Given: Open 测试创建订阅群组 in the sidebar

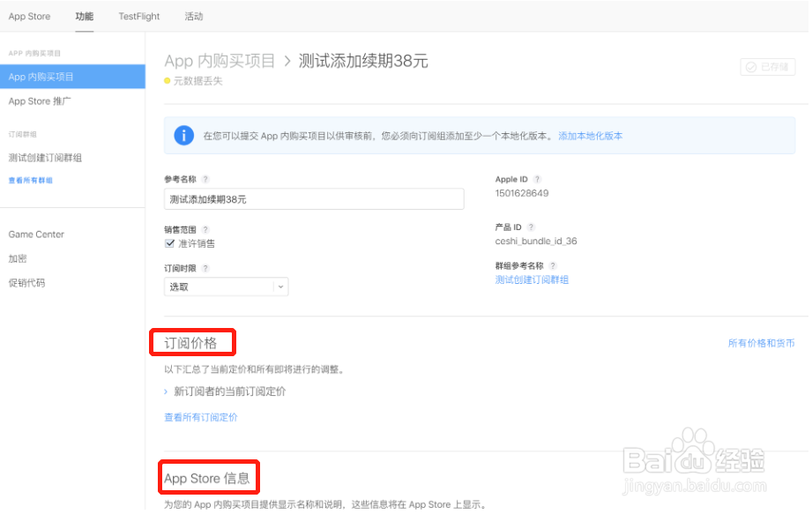Looking at the screenshot, I should [45, 157].
